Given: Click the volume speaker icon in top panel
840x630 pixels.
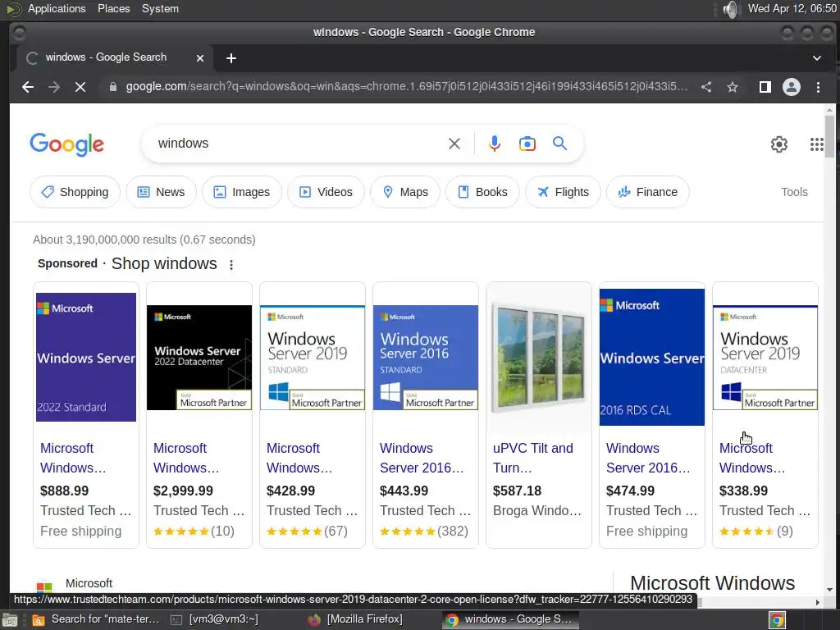Looking at the screenshot, I should coord(730,9).
